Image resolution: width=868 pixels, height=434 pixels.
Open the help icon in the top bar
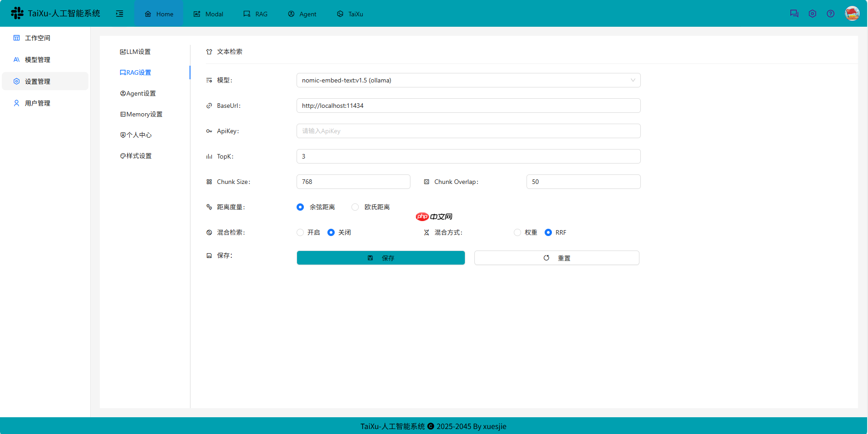tap(831, 13)
